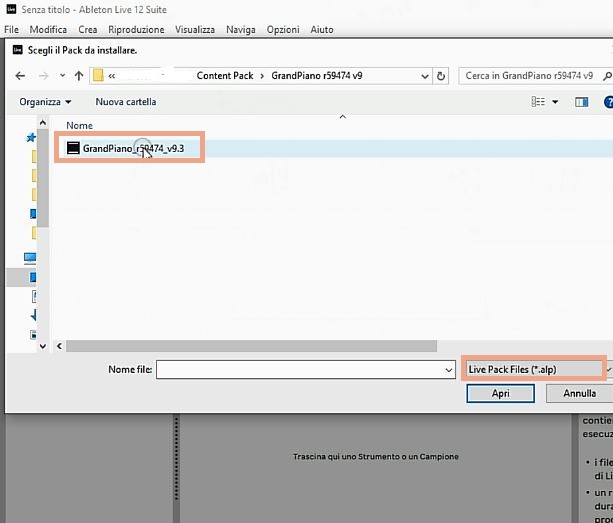Click the Nome file input field
This screenshot has width=613, height=523.
point(298,369)
